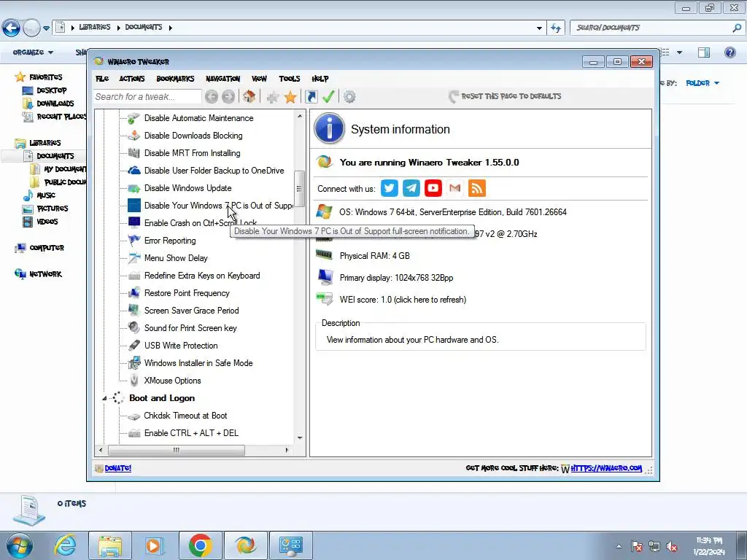Click the tree horizontal scrollbar right arrow

point(287,449)
